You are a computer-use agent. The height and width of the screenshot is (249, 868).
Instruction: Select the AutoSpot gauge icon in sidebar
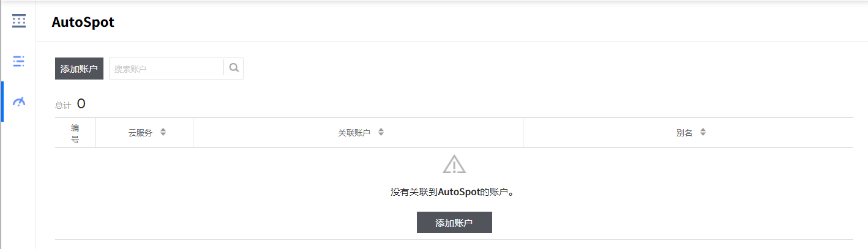tap(19, 102)
